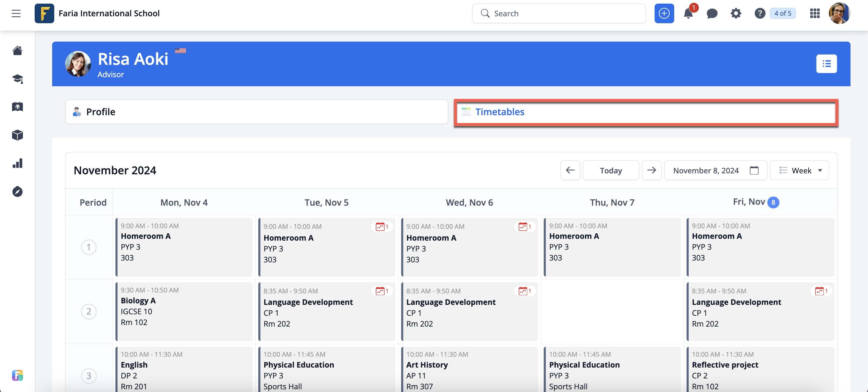Go to the previous week arrow
Screen dimensions: 868x392
(570, 171)
